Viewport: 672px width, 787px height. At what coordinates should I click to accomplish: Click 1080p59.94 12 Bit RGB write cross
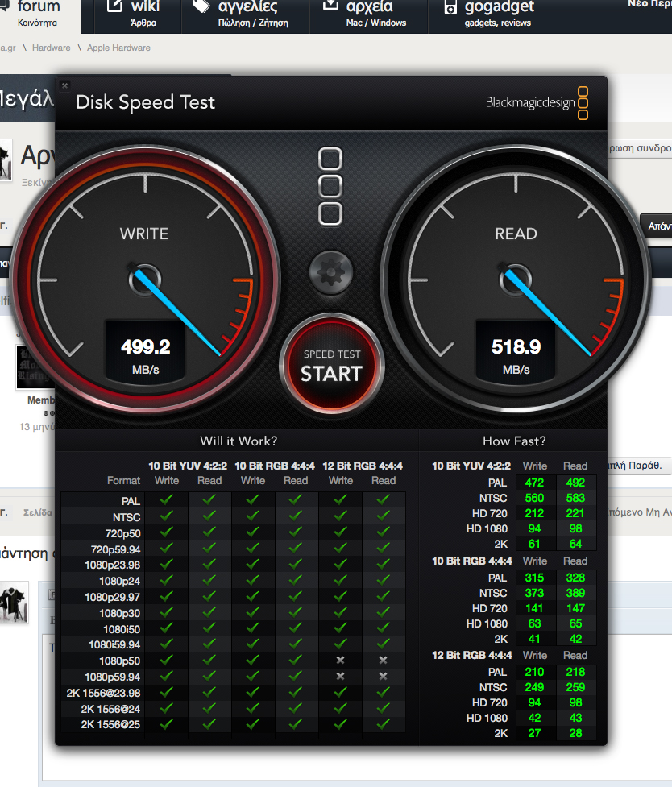pyautogui.click(x=341, y=676)
